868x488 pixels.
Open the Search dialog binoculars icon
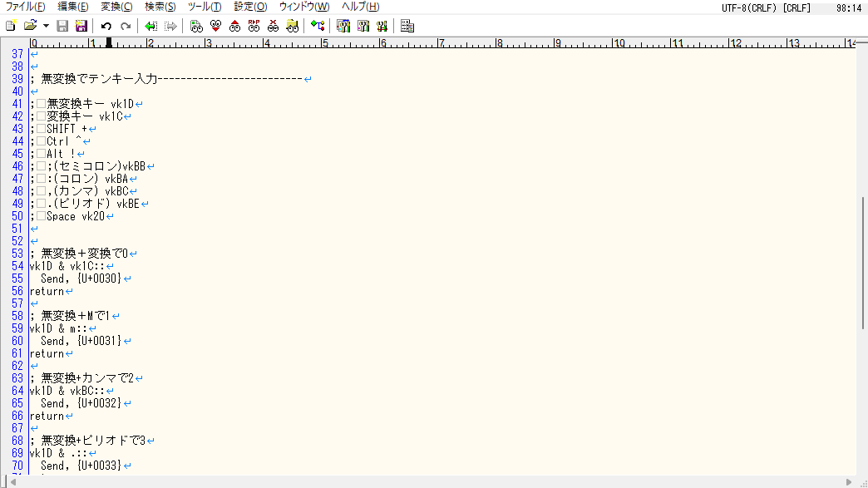(196, 26)
